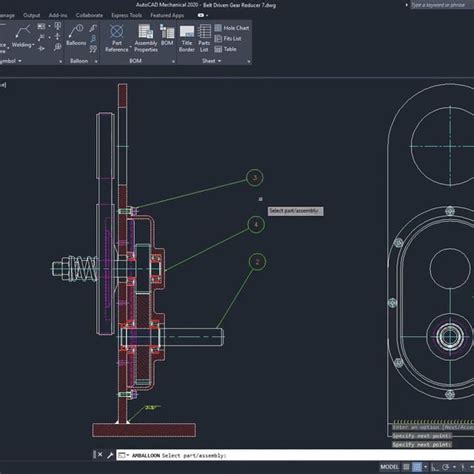Switch to the Output ribbon tab
The image size is (474, 474).
click(x=32, y=15)
